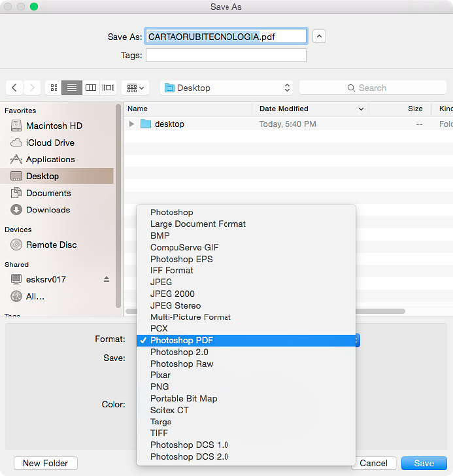Viewport: 453px width, 476px height.
Task: Choose JPEG 2000 format
Action: 246,294
